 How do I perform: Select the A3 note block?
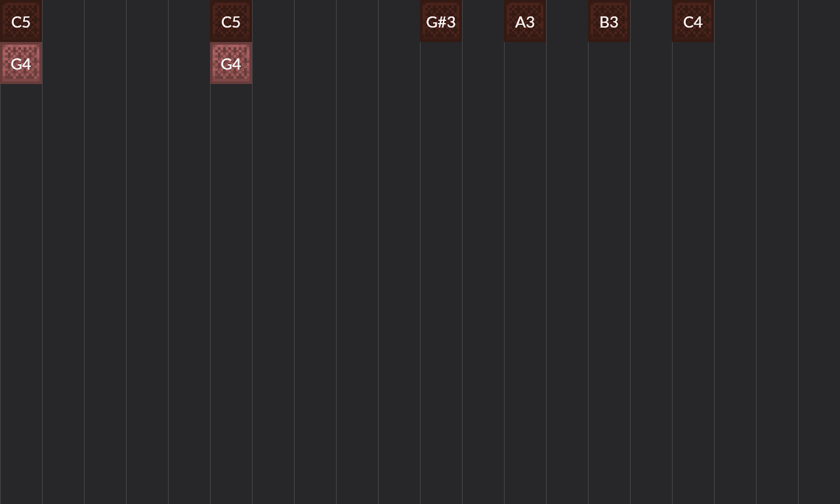pyautogui.click(x=525, y=21)
